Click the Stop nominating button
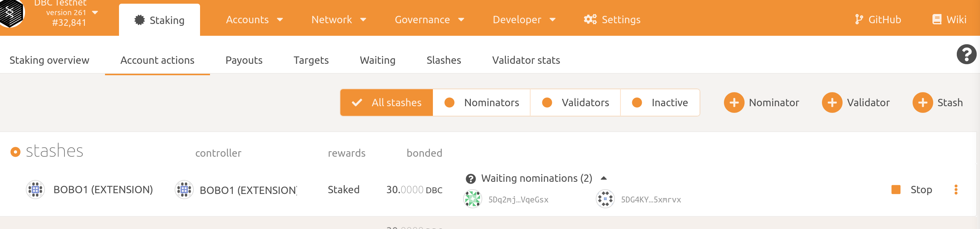Screen dimensions: 980x229 [x=911, y=190]
